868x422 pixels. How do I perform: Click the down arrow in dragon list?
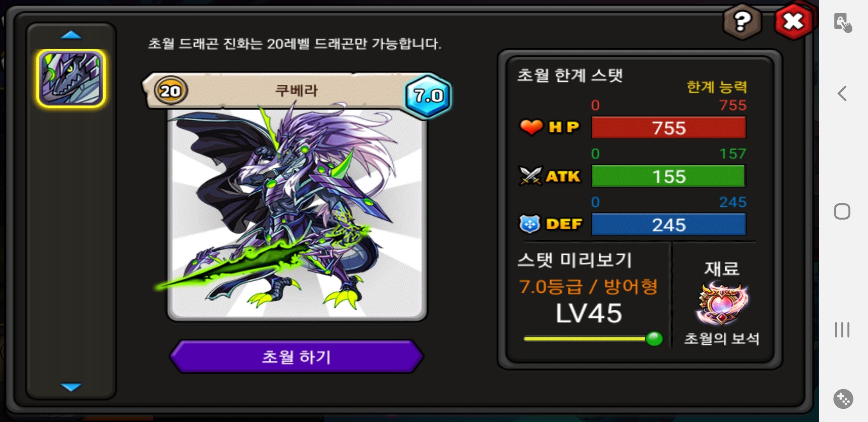point(71,387)
